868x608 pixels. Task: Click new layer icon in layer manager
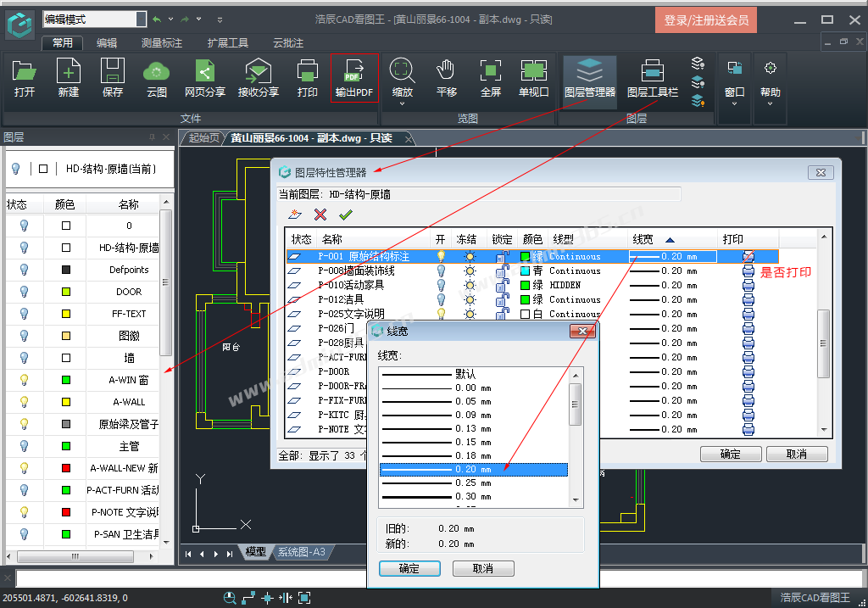[x=295, y=215]
